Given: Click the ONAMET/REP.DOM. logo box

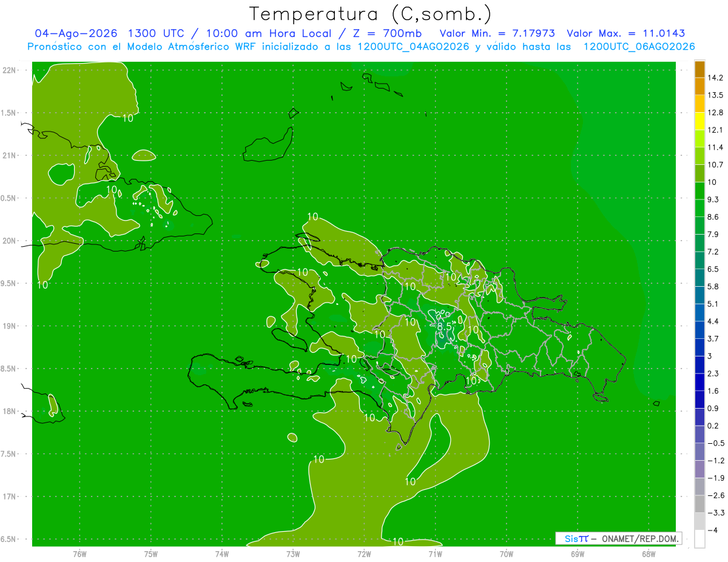Looking at the screenshot, I should (618, 538).
